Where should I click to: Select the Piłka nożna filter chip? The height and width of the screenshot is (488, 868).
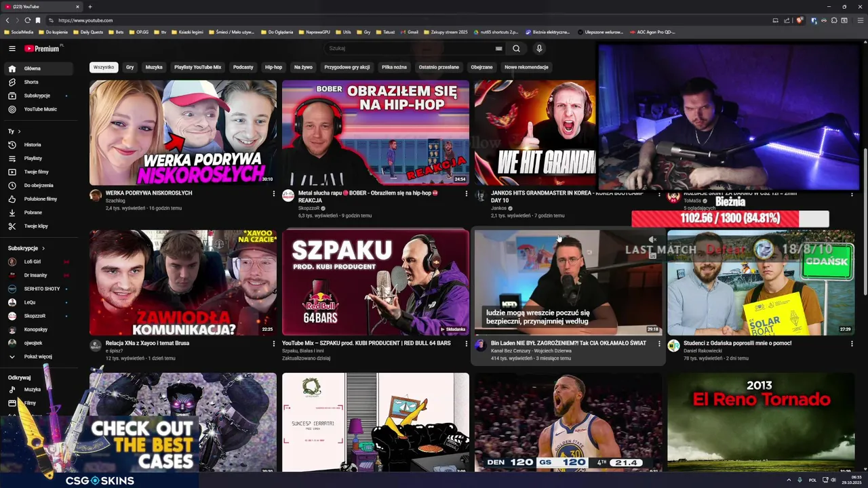[394, 67]
